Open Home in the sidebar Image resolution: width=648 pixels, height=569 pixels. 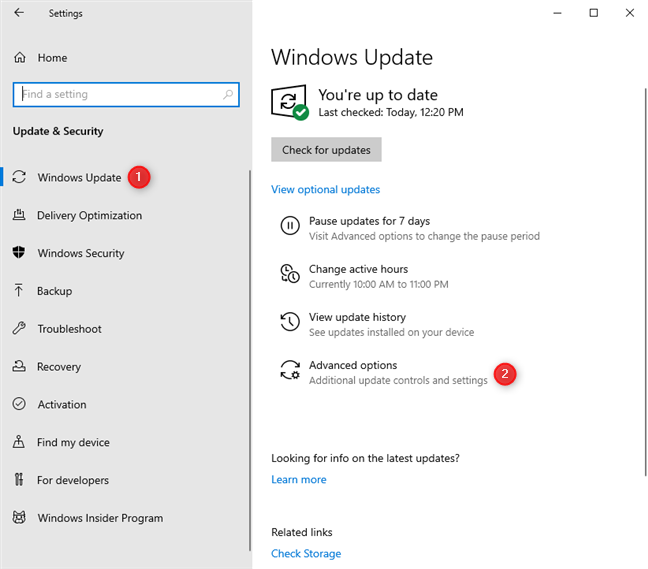[x=52, y=58]
